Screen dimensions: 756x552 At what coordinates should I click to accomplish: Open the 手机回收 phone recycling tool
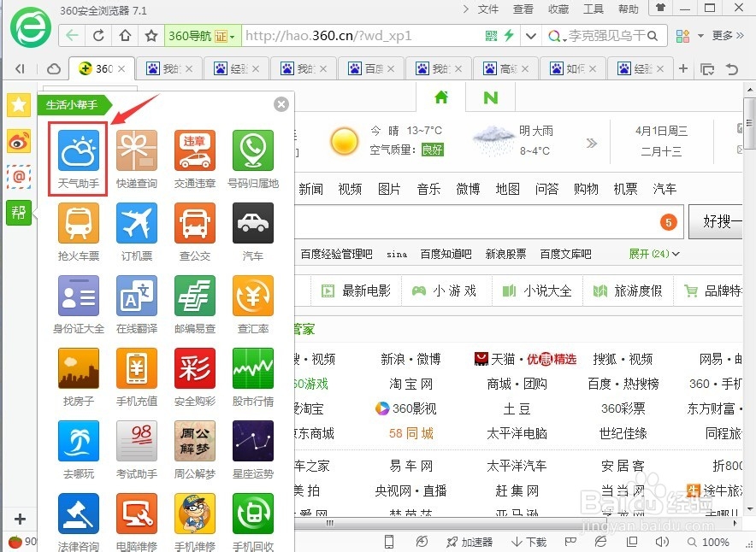tap(253, 522)
